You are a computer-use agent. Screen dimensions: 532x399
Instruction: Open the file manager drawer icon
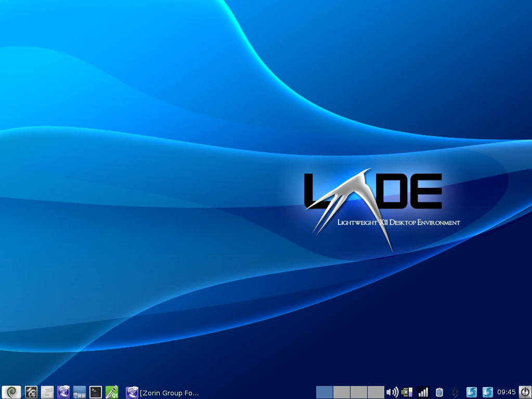[x=47, y=392]
